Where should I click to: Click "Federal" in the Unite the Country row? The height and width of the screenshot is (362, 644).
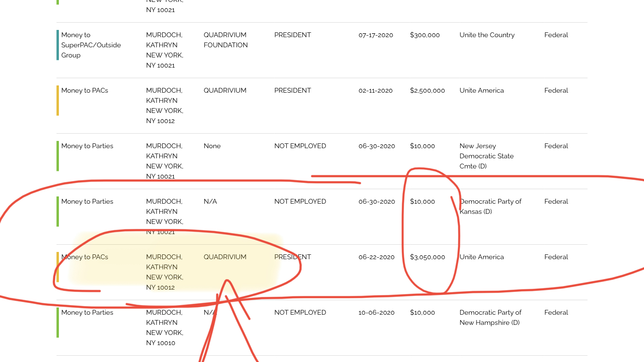[x=556, y=35]
